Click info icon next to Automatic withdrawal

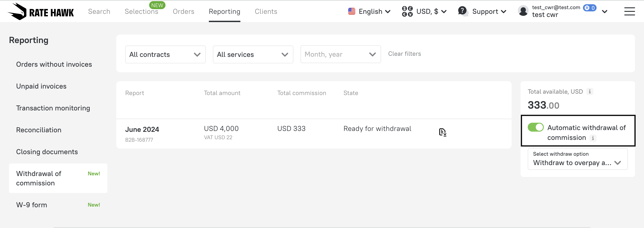pyautogui.click(x=593, y=138)
